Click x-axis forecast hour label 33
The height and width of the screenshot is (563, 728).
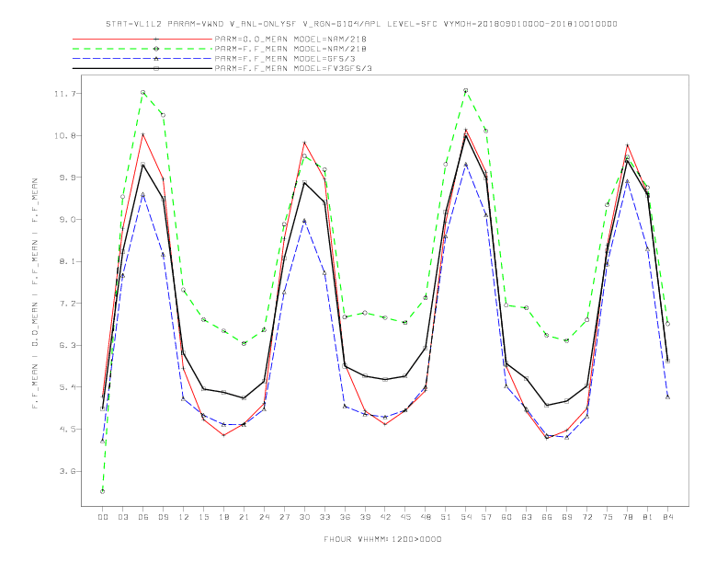(x=324, y=517)
